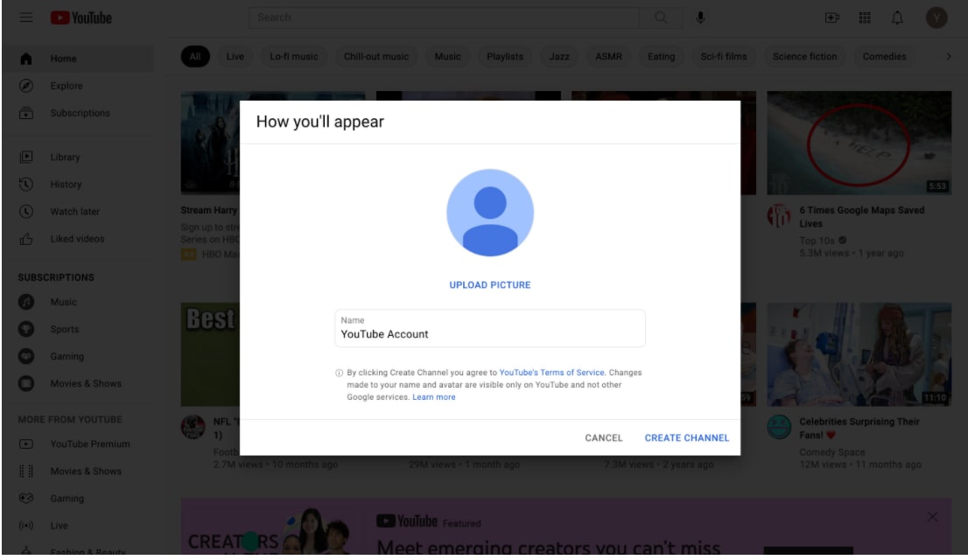The width and height of the screenshot is (968, 560).
Task: Select the Music filter chip
Action: click(447, 56)
